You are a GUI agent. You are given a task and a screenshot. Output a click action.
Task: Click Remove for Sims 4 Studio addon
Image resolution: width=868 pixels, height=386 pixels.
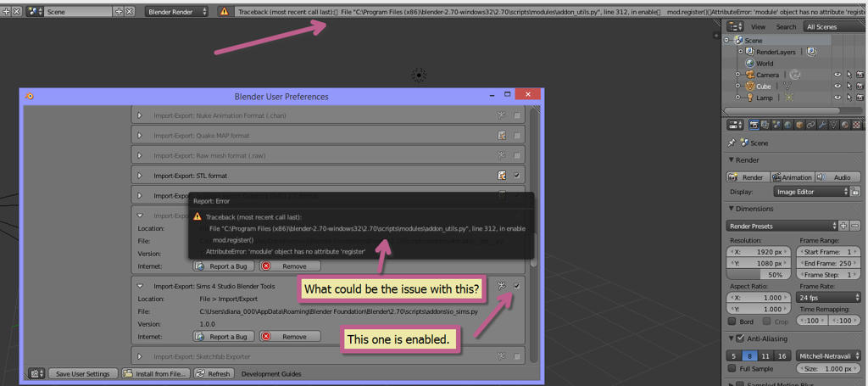tap(290, 336)
